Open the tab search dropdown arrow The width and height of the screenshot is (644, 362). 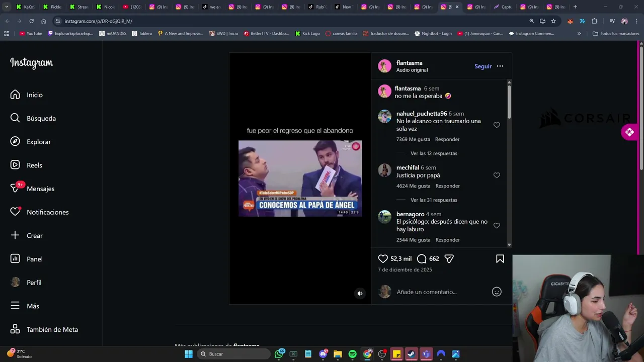[x=7, y=7]
